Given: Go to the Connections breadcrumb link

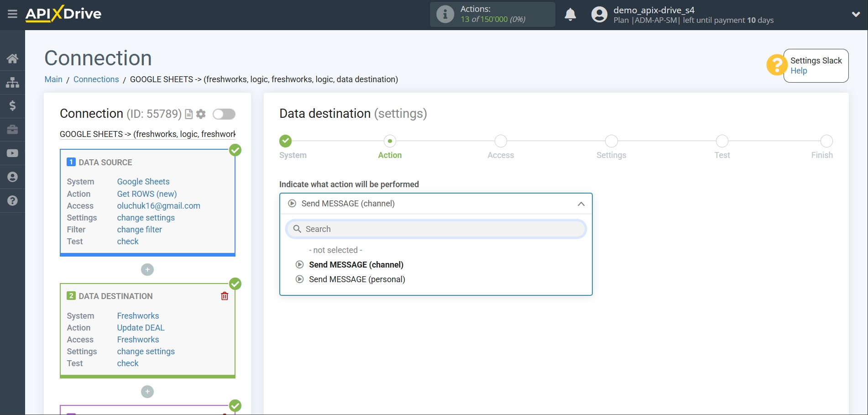Looking at the screenshot, I should coord(96,79).
